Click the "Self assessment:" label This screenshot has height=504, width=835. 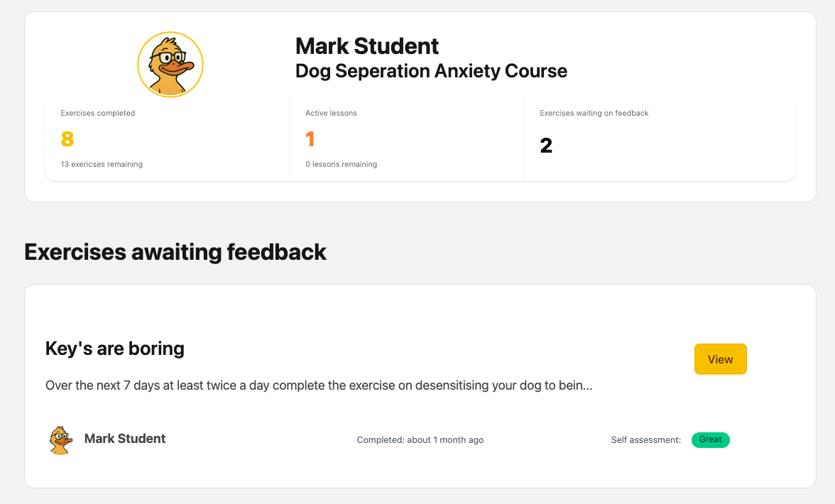point(646,440)
